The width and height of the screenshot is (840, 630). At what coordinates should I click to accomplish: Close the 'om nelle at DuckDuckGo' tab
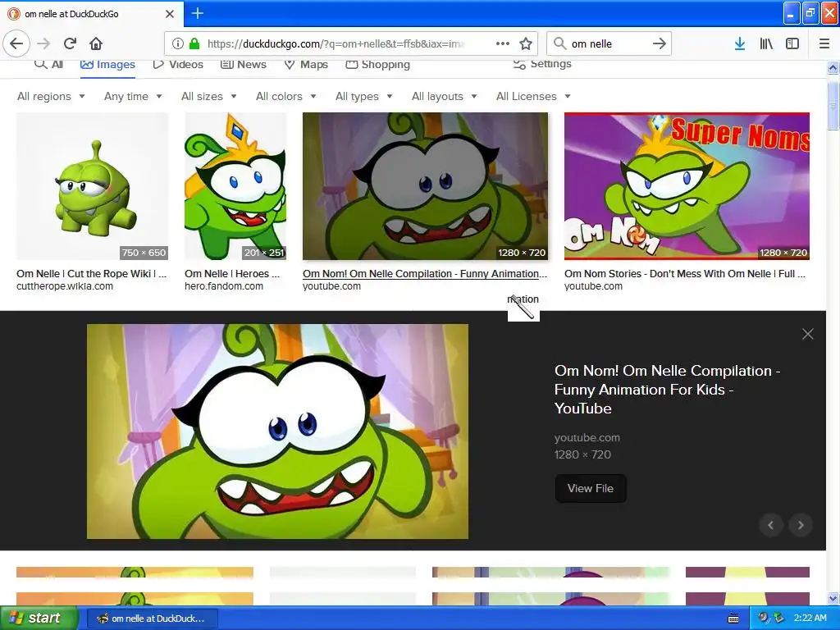click(169, 14)
